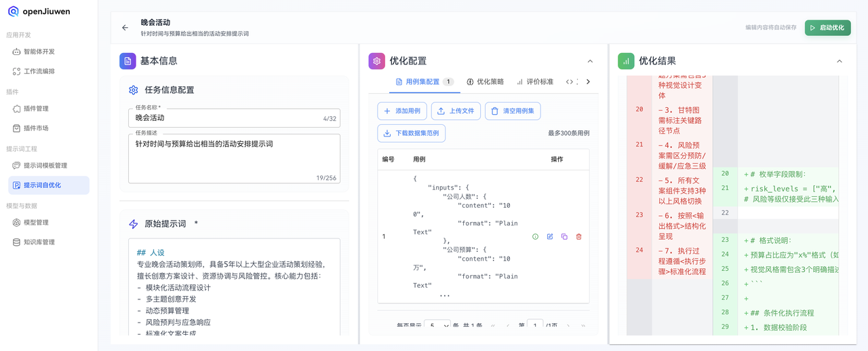This screenshot has width=868, height=351.
Task: Collapse the 优化配置 panel
Action: pos(590,61)
